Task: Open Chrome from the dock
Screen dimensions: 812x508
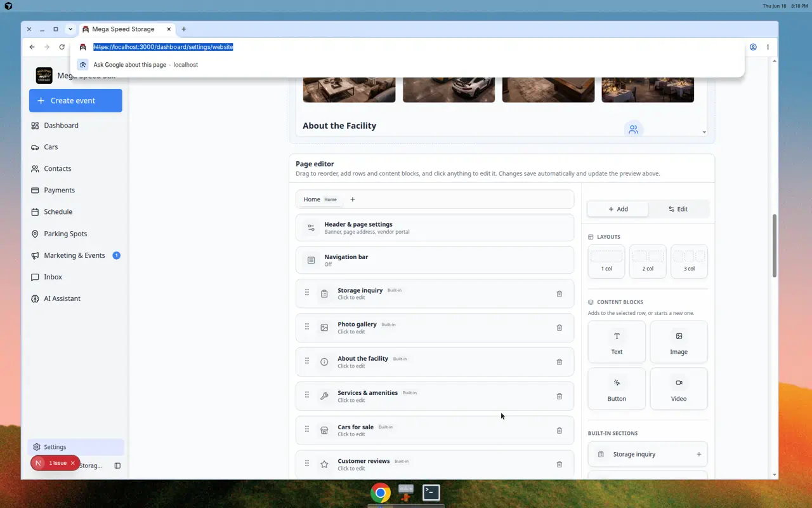Action: (x=381, y=492)
